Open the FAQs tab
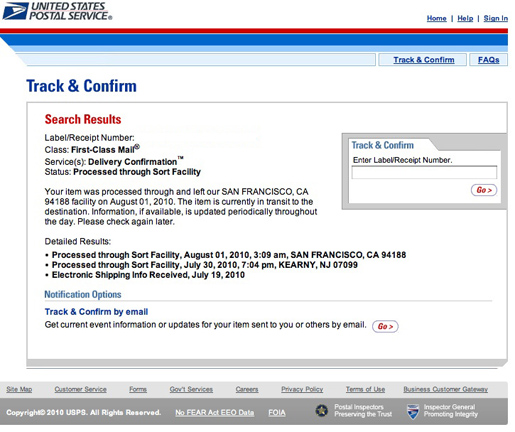Screen dimensions: 515x432 point(488,60)
